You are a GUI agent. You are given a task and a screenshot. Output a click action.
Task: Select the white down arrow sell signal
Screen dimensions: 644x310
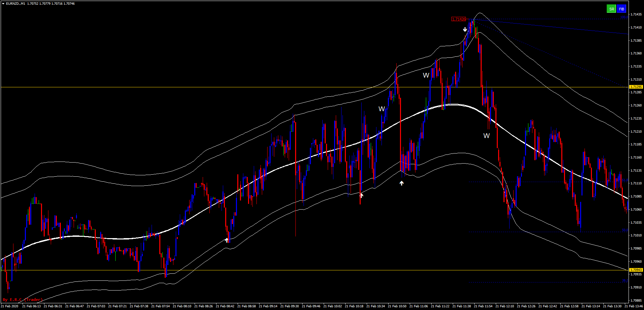[465, 30]
